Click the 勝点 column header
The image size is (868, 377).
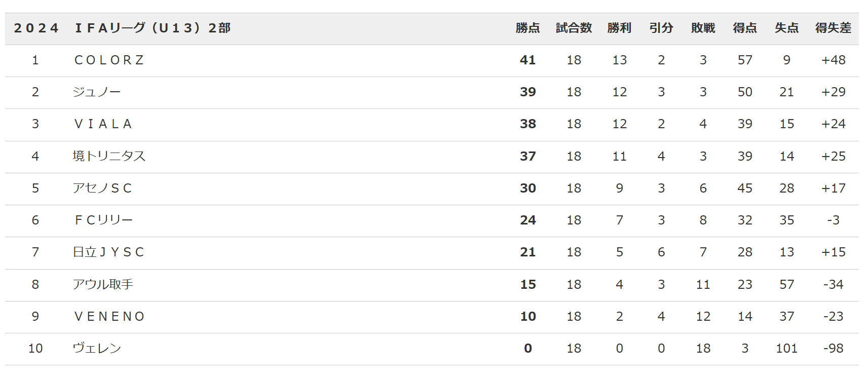coord(528,28)
